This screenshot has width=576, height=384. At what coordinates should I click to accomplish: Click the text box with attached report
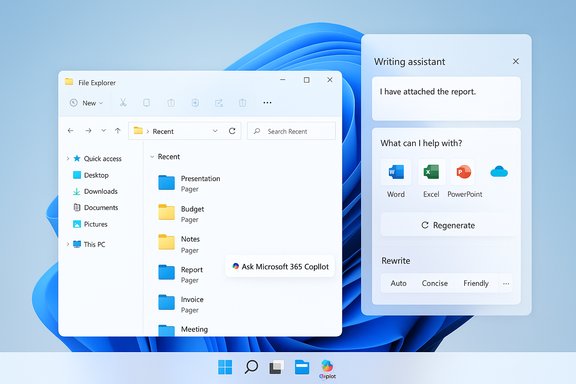446,98
